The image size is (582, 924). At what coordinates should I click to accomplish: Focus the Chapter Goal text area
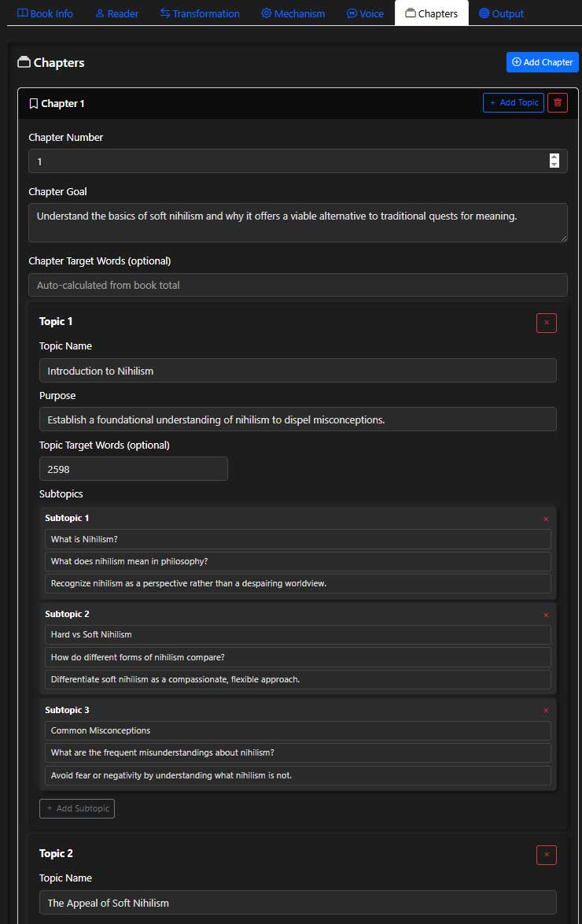click(x=297, y=223)
